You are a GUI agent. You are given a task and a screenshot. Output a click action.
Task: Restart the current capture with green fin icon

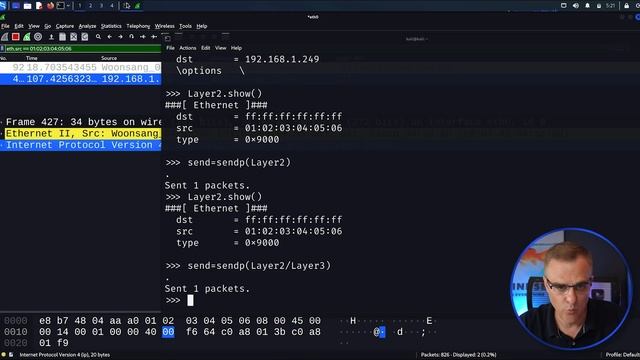[27, 37]
